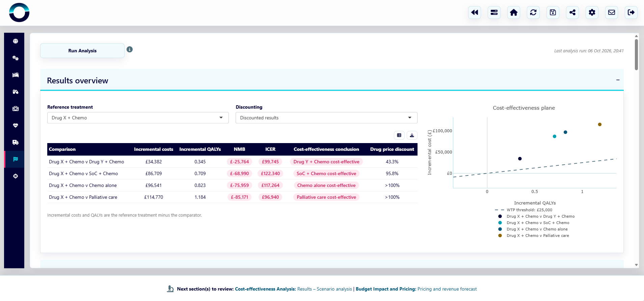
Task: Click the rewind double-arrow icon
Action: pyautogui.click(x=475, y=12)
